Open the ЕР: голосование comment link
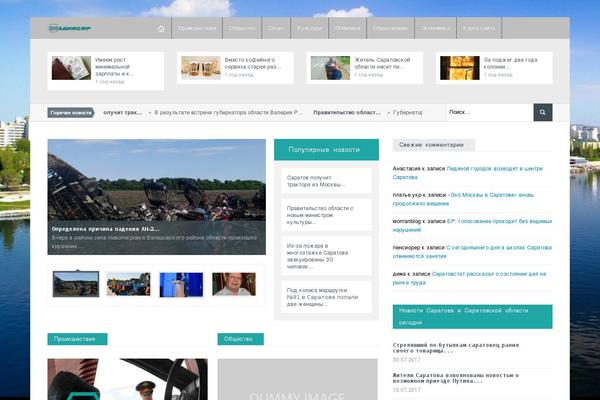The image size is (600, 400). 472,225
